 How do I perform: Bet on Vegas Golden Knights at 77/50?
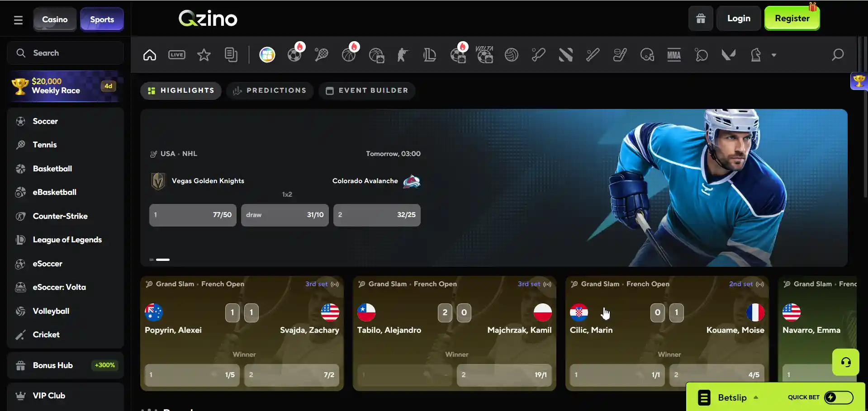pos(193,215)
